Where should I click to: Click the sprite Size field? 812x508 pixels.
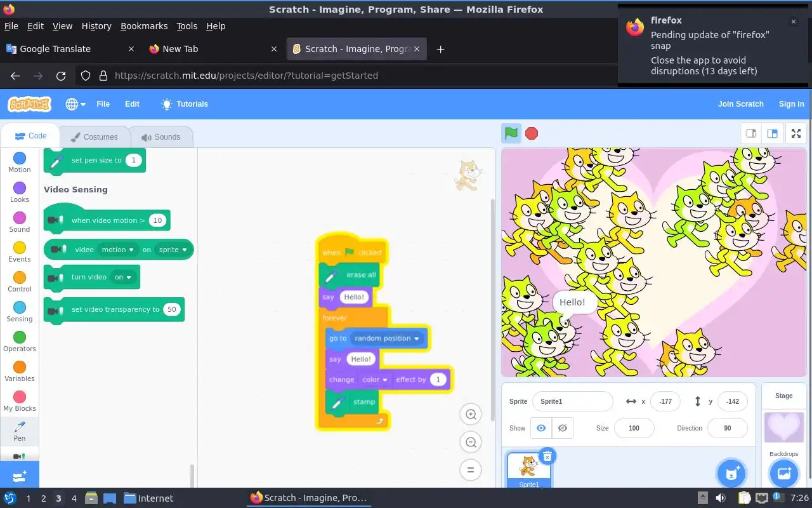point(634,428)
